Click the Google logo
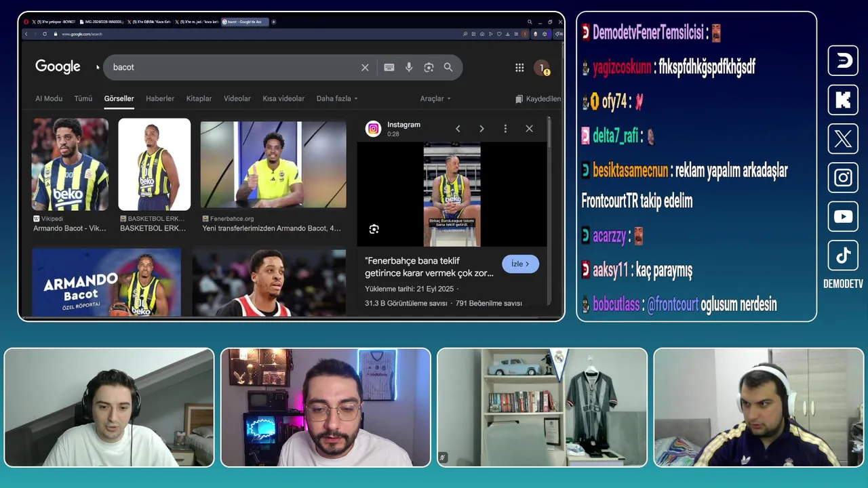 coord(58,66)
